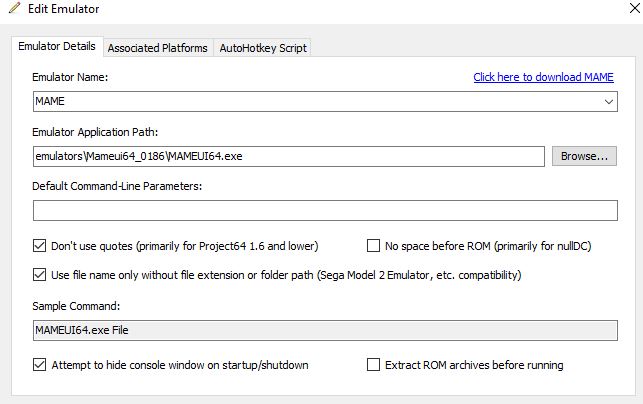The height and width of the screenshot is (404, 643).
Task: Toggle Use file name only checkbox
Action: tap(40, 275)
